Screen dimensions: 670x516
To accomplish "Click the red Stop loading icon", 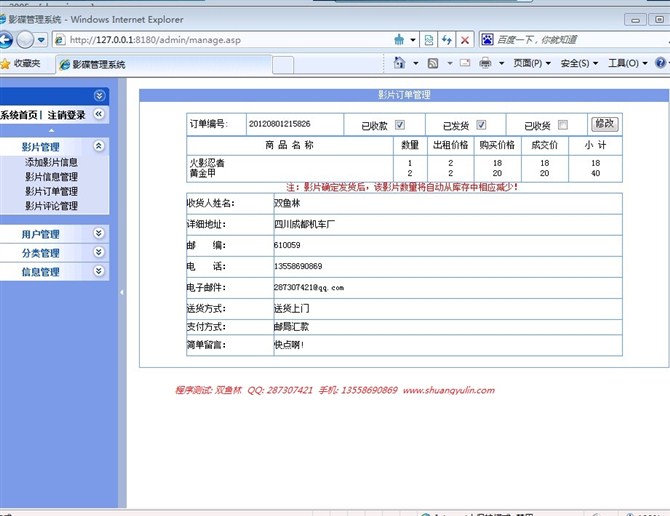I will click(465, 40).
